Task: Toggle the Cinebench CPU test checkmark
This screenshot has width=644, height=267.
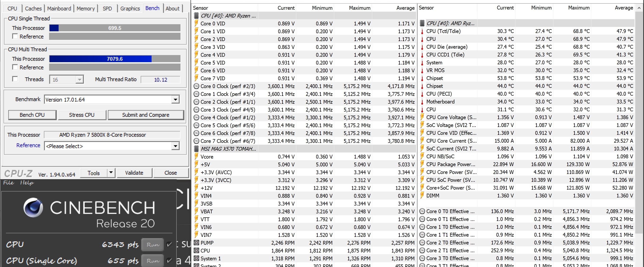Action: coord(169,244)
